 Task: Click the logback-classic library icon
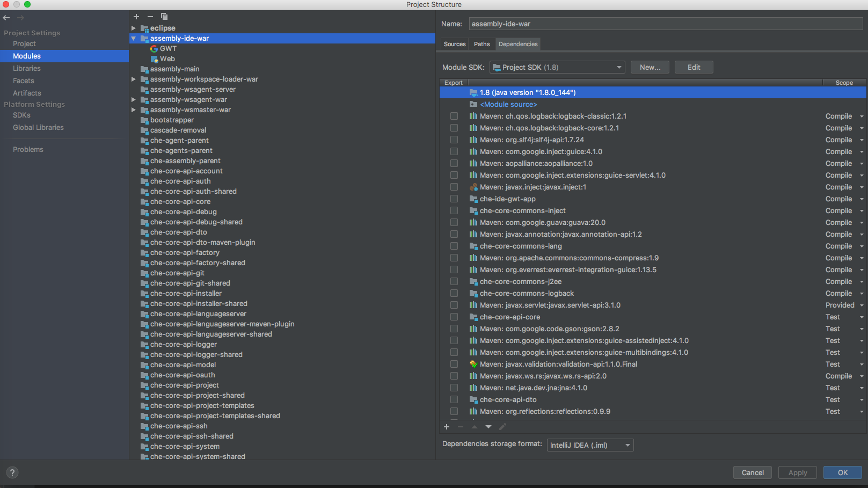[473, 116]
